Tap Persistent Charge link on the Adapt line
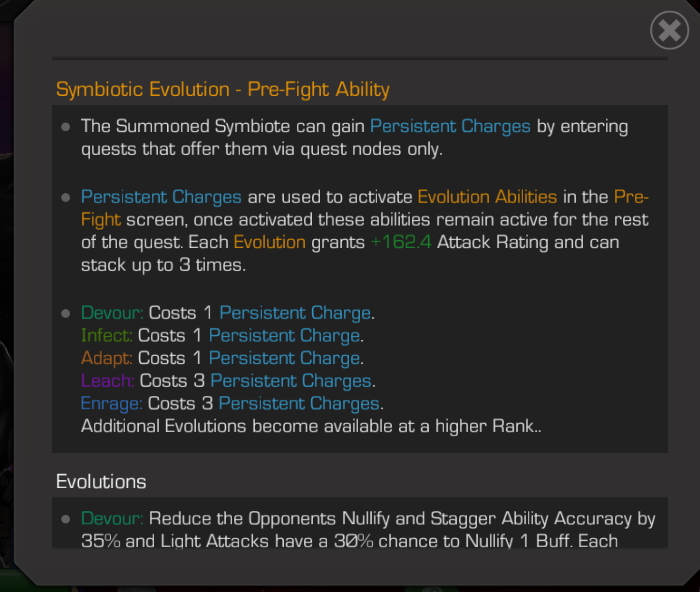Image resolution: width=700 pixels, height=592 pixels. click(284, 358)
